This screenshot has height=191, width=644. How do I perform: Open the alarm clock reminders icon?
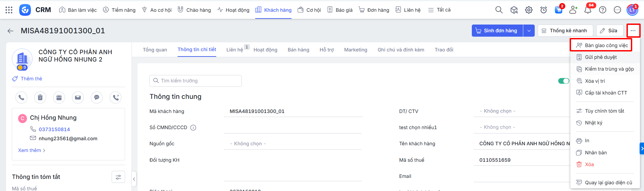point(543,10)
